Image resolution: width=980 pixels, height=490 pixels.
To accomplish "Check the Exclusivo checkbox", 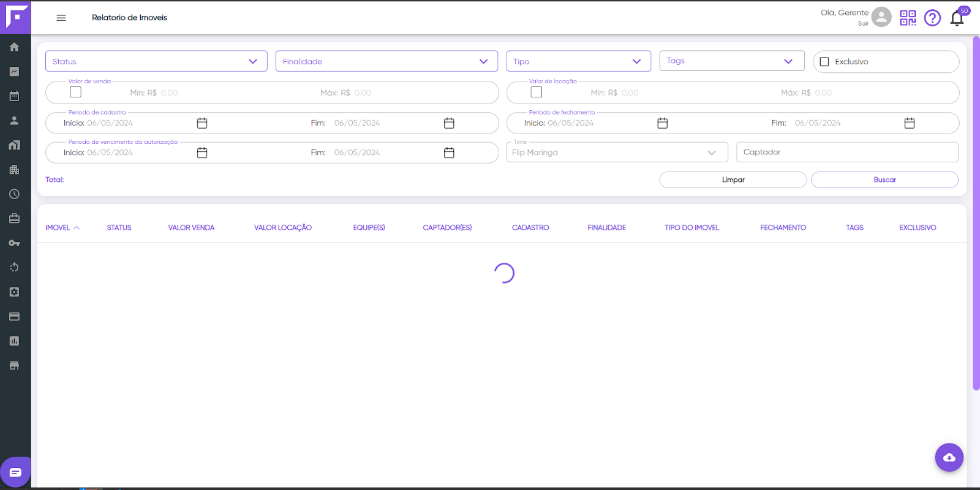I will point(824,62).
